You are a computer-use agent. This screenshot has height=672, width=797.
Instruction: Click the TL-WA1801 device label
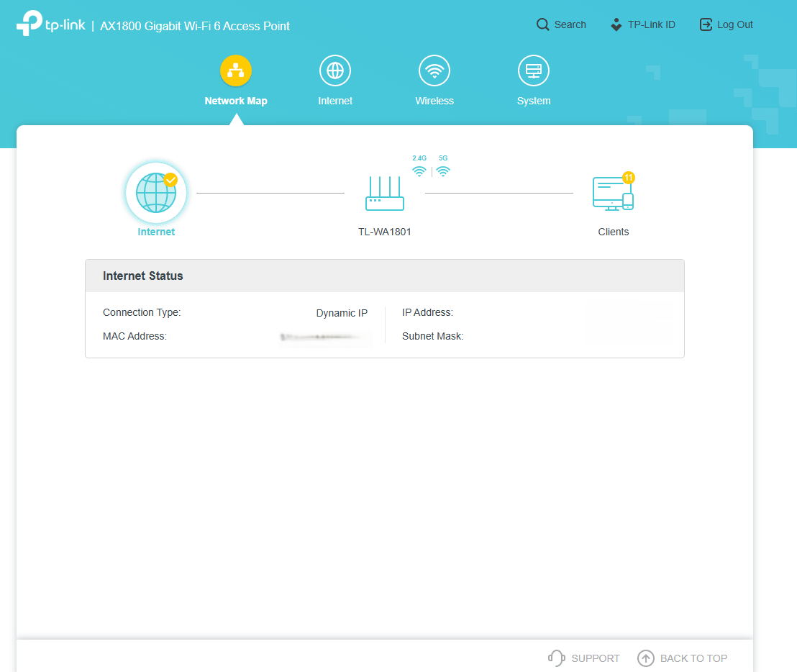pyautogui.click(x=385, y=232)
